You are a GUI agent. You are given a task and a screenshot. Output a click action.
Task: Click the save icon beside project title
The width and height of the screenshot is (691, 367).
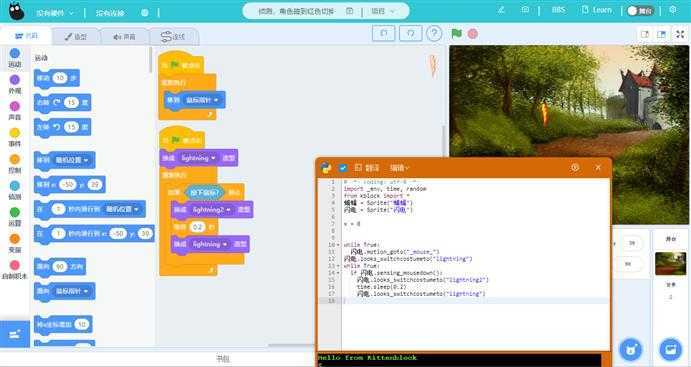tap(349, 11)
